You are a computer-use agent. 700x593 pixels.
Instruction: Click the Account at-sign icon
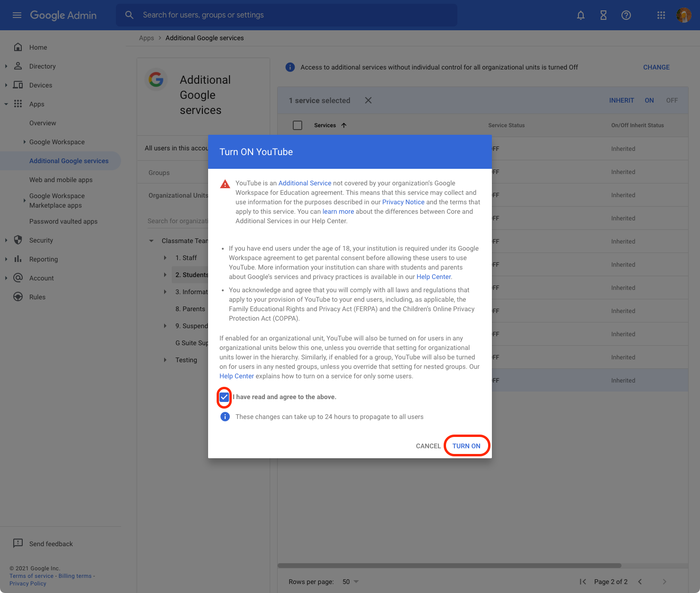pyautogui.click(x=18, y=278)
